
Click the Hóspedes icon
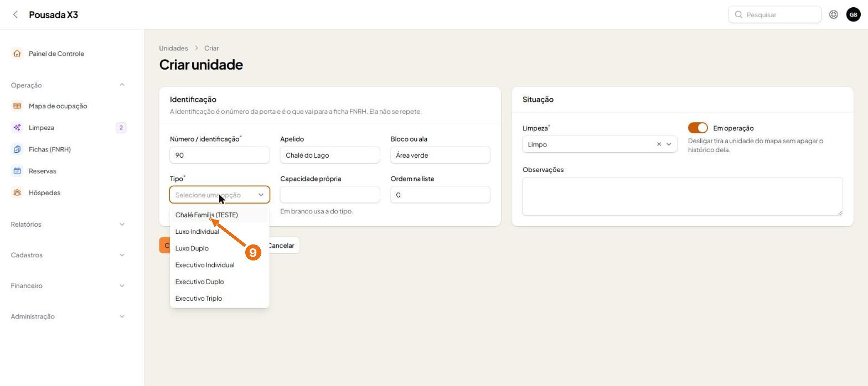(17, 192)
